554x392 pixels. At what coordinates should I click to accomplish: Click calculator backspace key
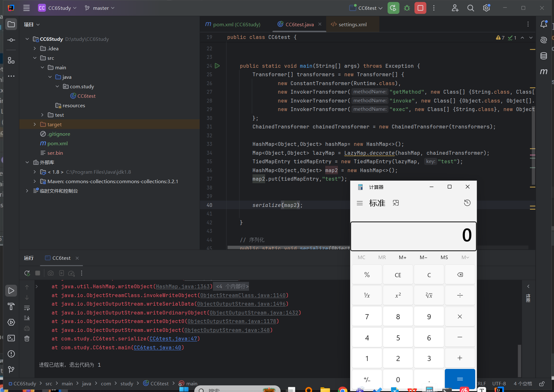point(460,275)
